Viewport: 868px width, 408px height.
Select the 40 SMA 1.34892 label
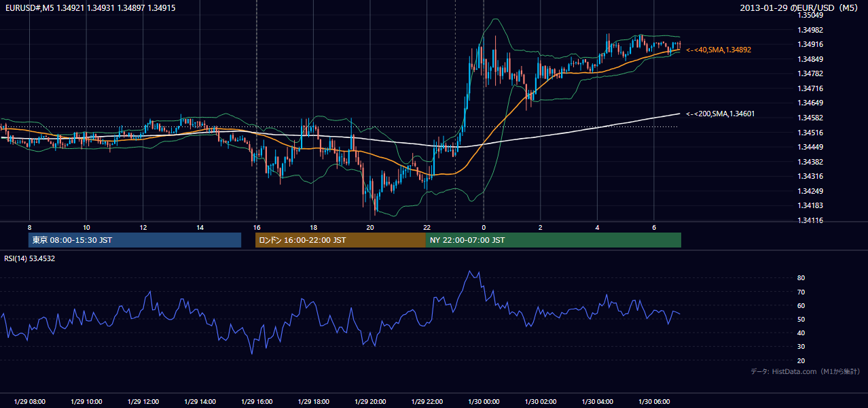[x=719, y=50]
